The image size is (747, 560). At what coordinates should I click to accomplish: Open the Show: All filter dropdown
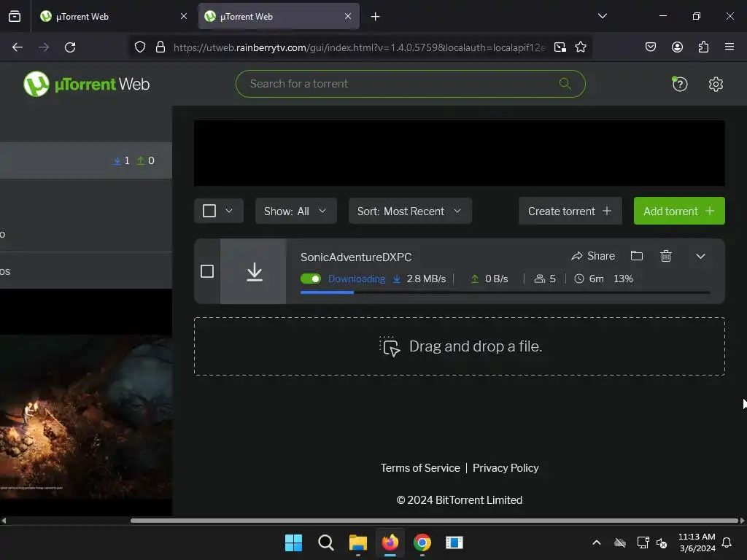pos(296,211)
